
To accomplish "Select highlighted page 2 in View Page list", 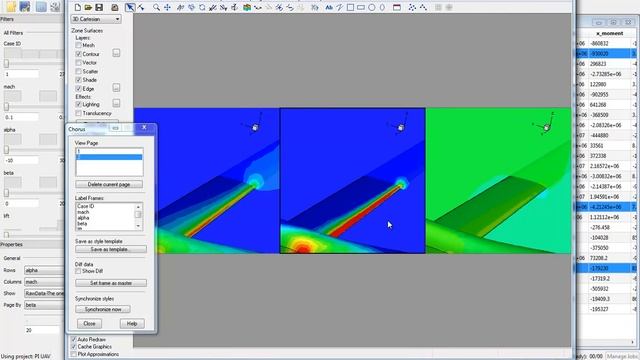I will (109, 157).
